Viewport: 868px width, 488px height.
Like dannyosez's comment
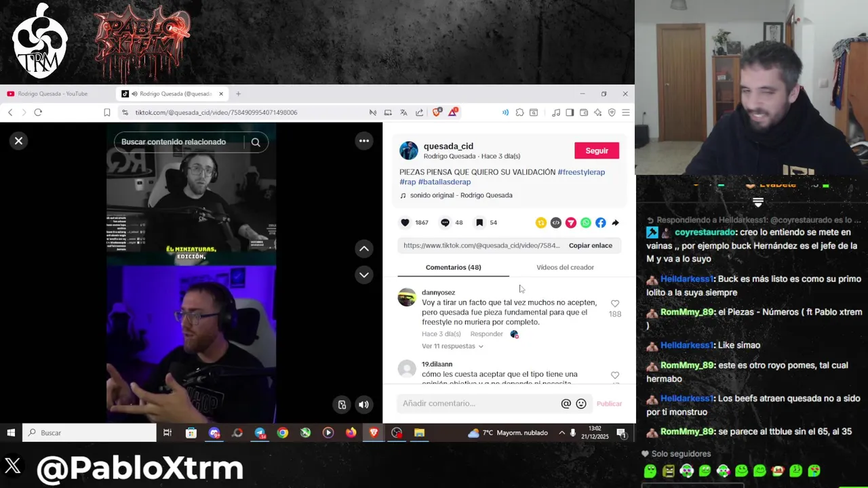click(615, 304)
